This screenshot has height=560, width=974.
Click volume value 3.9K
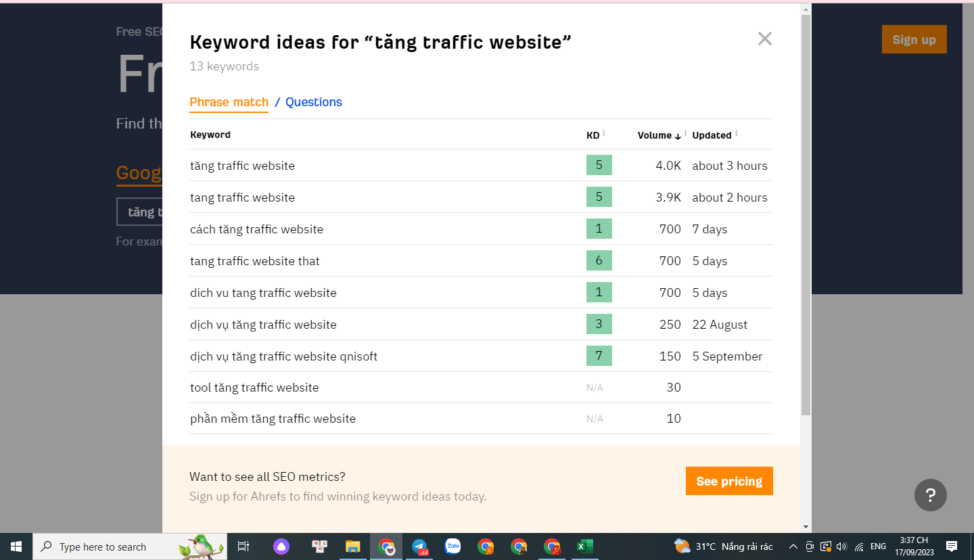coord(668,197)
